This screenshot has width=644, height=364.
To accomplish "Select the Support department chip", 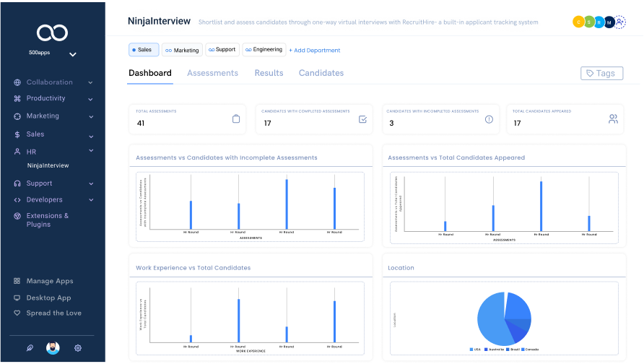I will (222, 50).
